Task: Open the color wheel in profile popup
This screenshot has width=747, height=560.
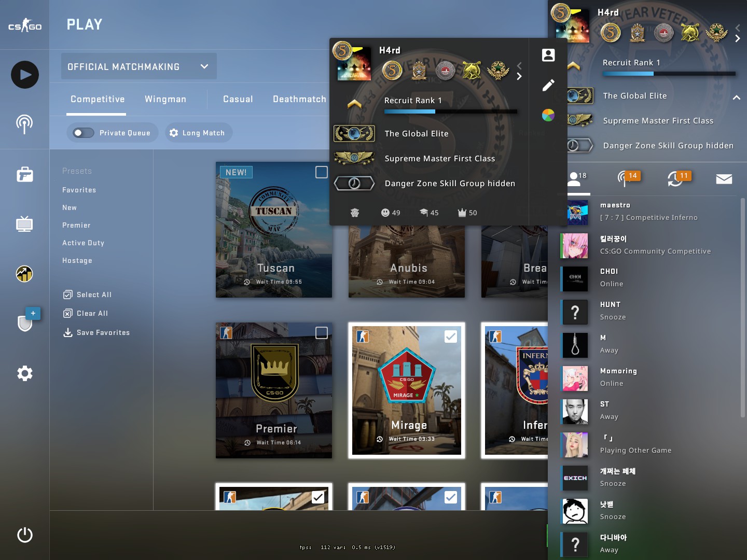Action: [548, 115]
